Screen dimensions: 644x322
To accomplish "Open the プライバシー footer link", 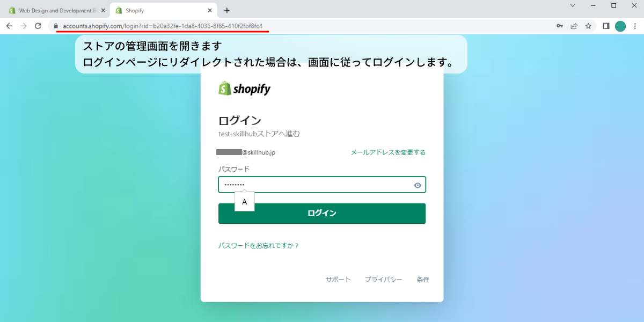I will coord(384,280).
